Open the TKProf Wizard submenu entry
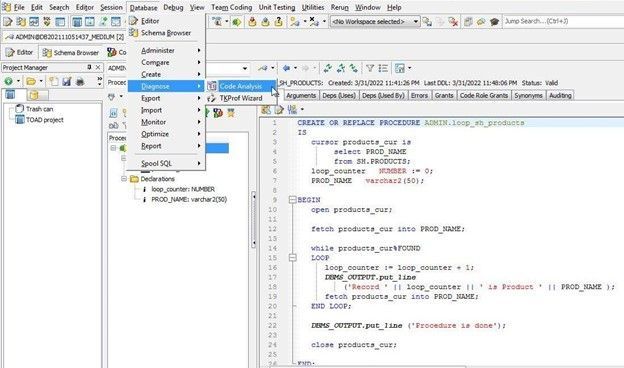The width and height of the screenshot is (624, 368). pos(241,98)
